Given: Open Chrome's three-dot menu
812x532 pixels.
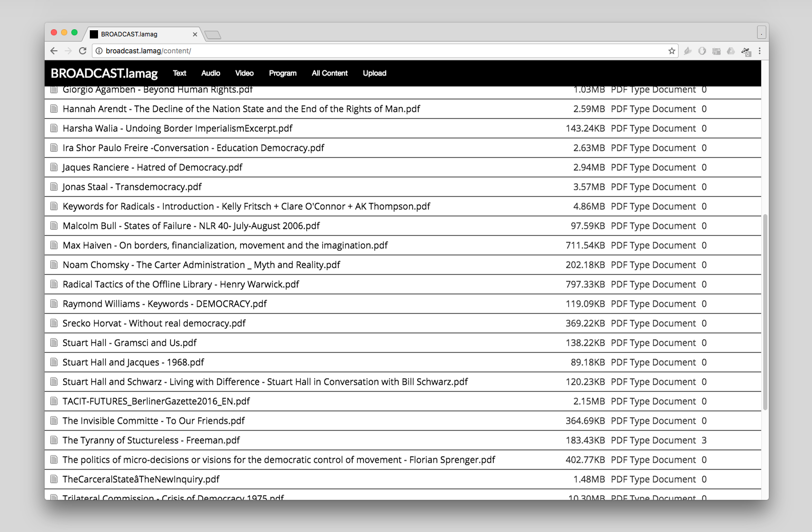Looking at the screenshot, I should (x=760, y=51).
